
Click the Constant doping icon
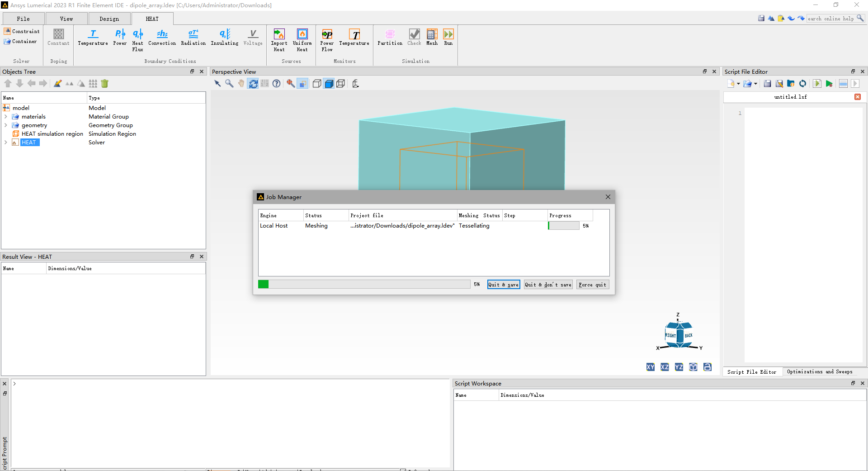tap(58, 38)
